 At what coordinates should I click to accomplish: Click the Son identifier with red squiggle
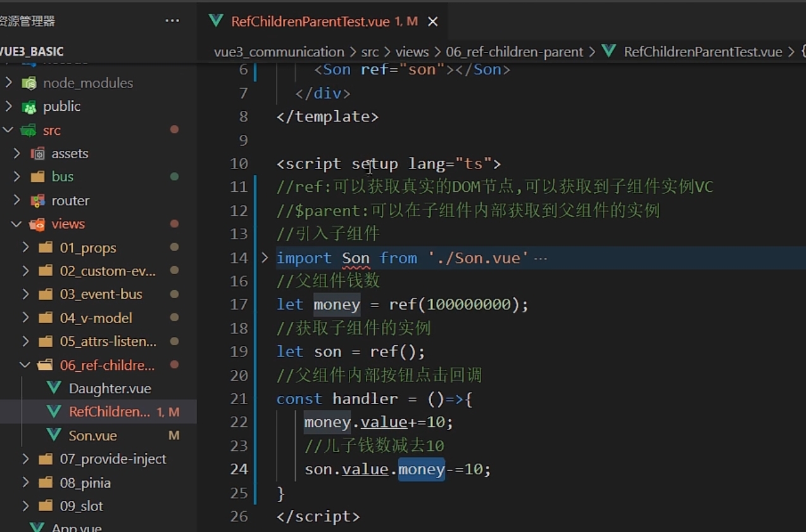(356, 258)
